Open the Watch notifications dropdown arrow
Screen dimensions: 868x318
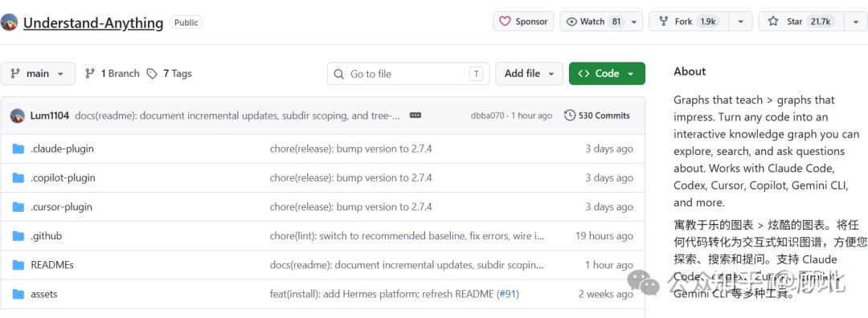tap(634, 22)
